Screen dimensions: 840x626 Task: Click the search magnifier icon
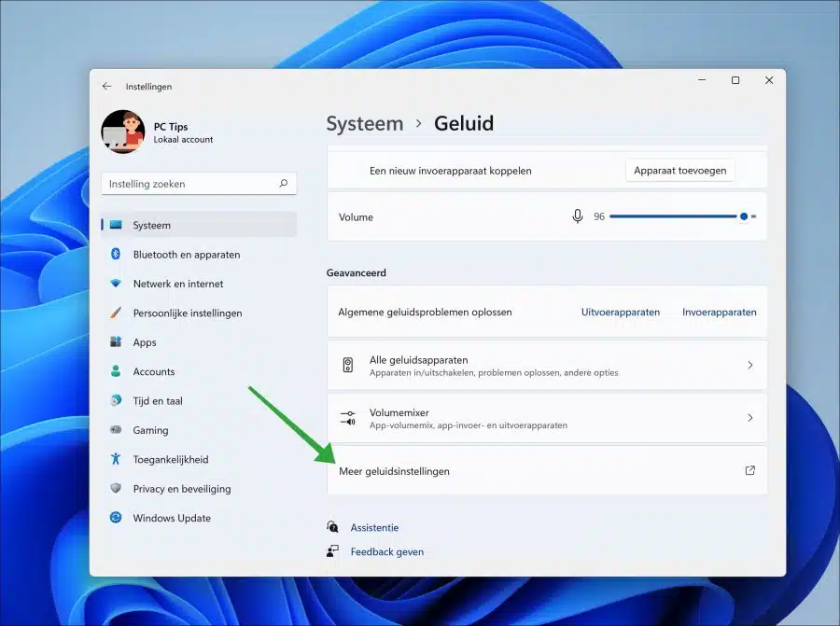click(x=284, y=184)
